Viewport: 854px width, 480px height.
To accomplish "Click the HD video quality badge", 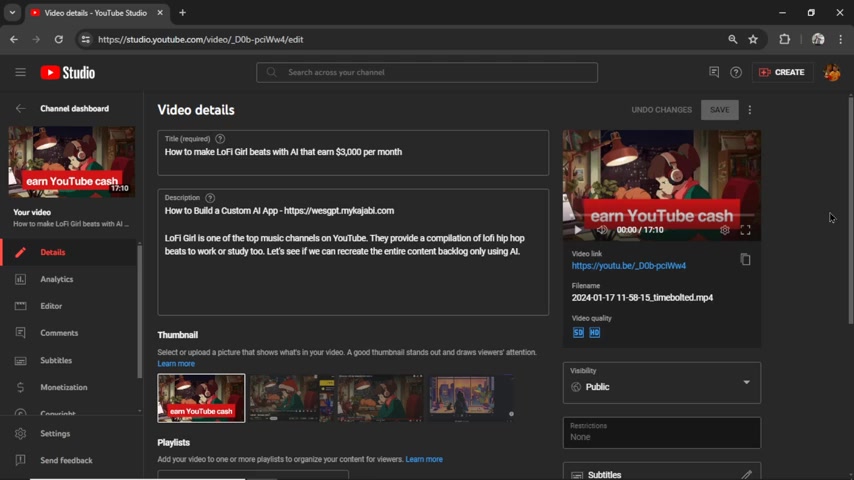I will point(594,332).
